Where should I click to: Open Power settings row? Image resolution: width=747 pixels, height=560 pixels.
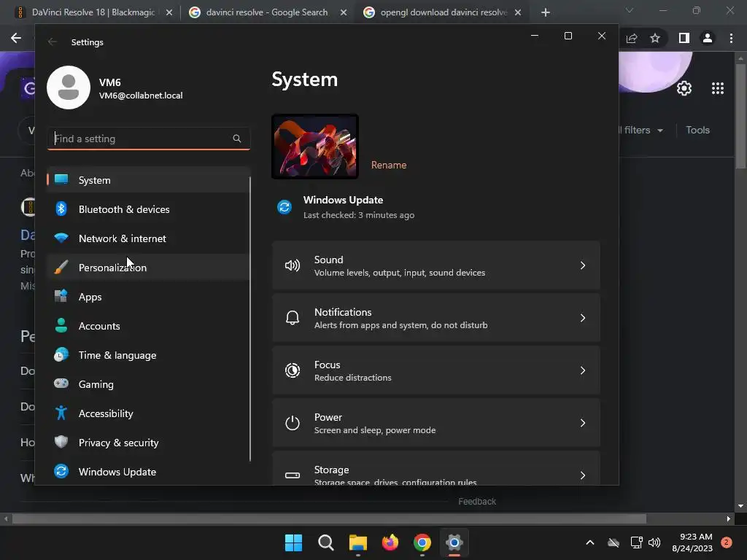(436, 423)
